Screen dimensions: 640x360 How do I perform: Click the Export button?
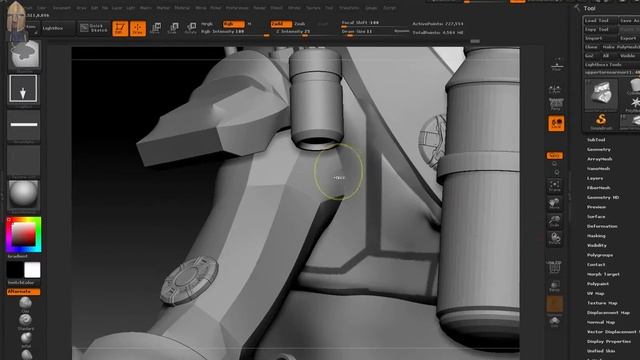629,38
